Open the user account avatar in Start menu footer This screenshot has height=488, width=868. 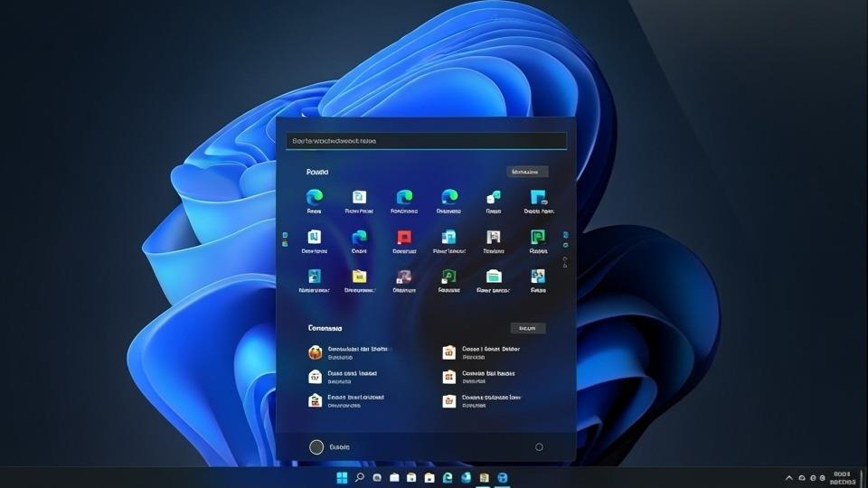[316, 446]
